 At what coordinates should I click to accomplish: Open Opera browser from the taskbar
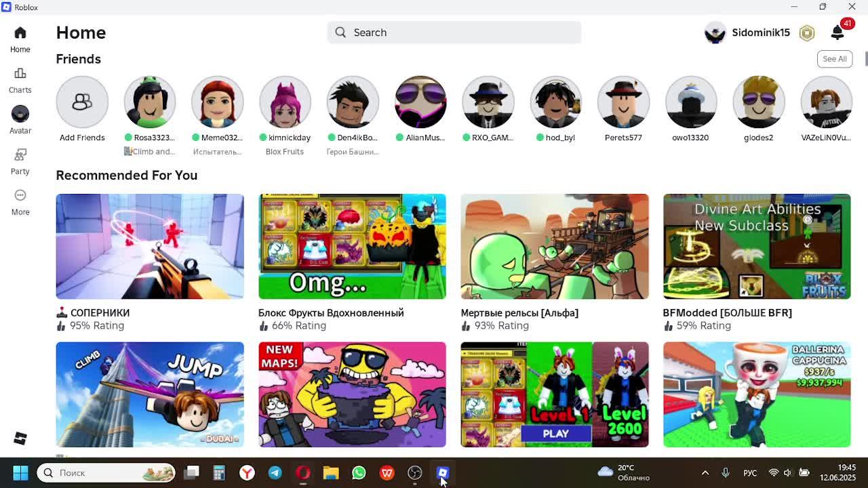303,472
